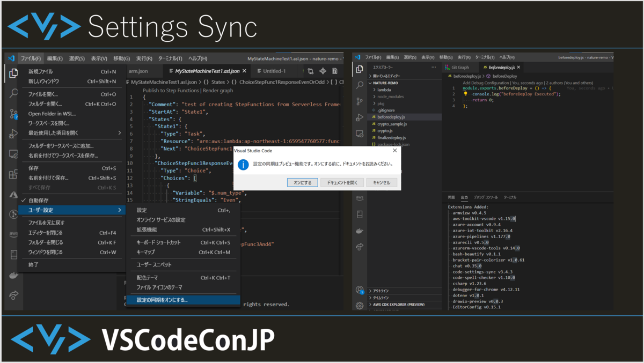Toggle 自動保存 auto save menu item
644x363 pixels.
pyautogui.click(x=71, y=200)
